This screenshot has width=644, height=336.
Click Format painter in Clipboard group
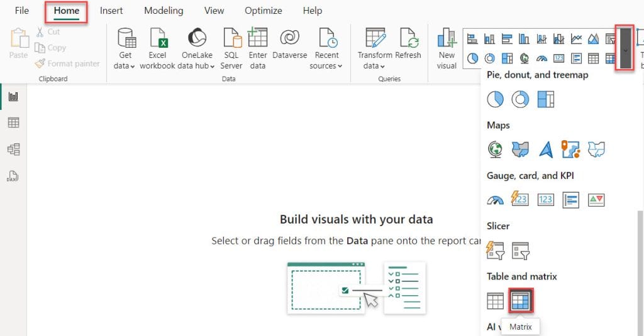pos(67,63)
